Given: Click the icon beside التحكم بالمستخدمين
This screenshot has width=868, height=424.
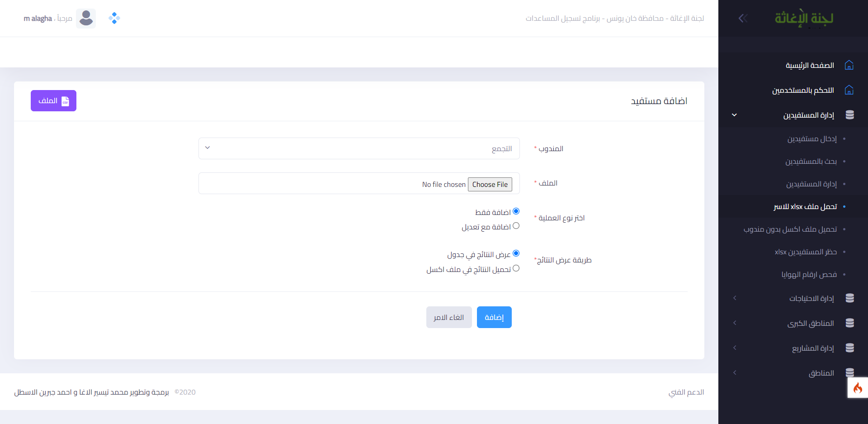Looking at the screenshot, I should tap(849, 90).
